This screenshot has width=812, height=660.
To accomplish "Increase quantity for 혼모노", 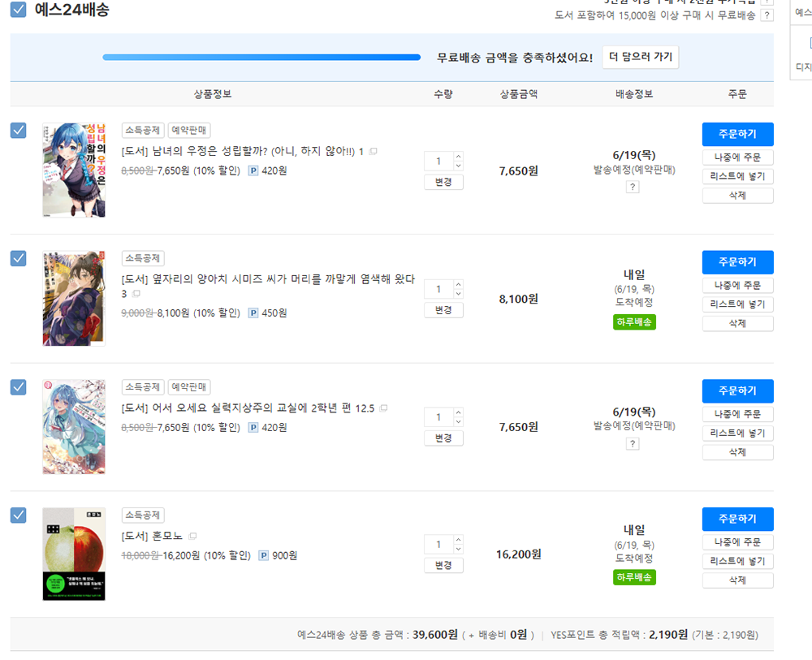I will pyautogui.click(x=458, y=540).
